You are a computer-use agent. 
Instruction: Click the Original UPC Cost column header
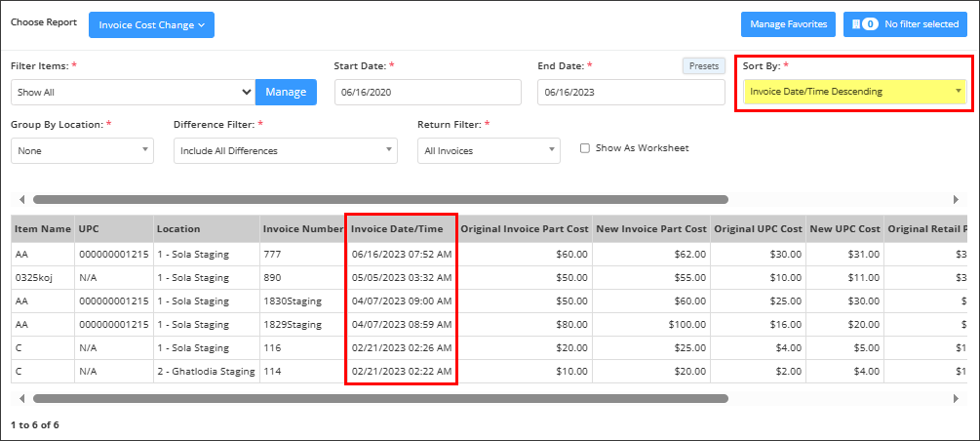click(x=758, y=229)
